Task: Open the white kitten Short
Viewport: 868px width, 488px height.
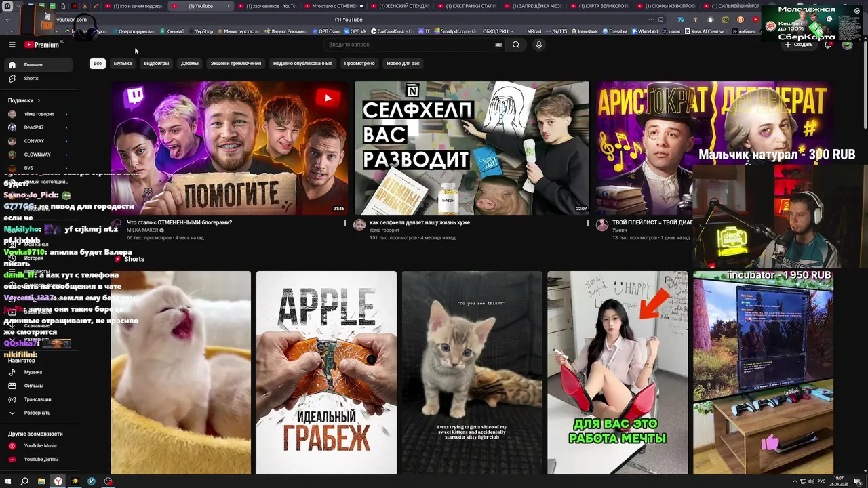Action: pyautogui.click(x=181, y=373)
